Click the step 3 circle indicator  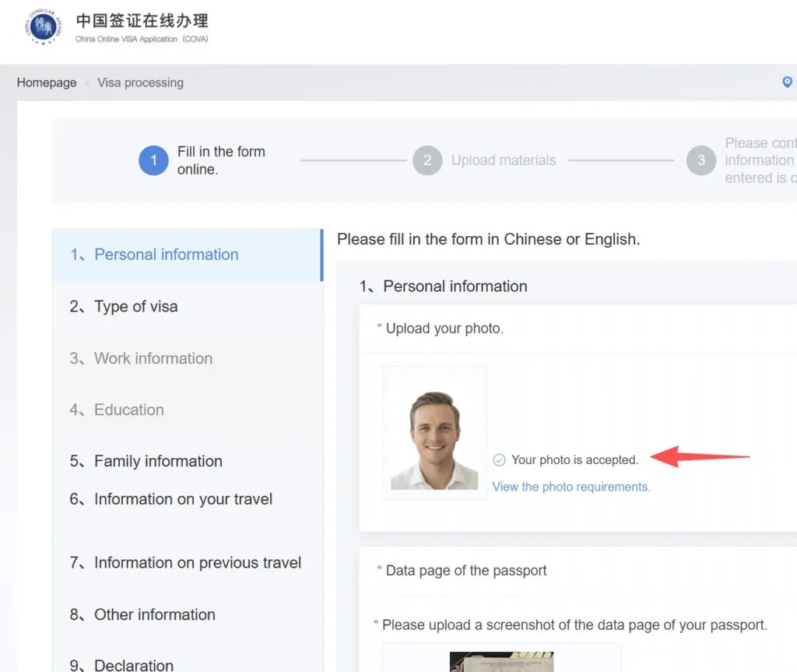(x=700, y=160)
